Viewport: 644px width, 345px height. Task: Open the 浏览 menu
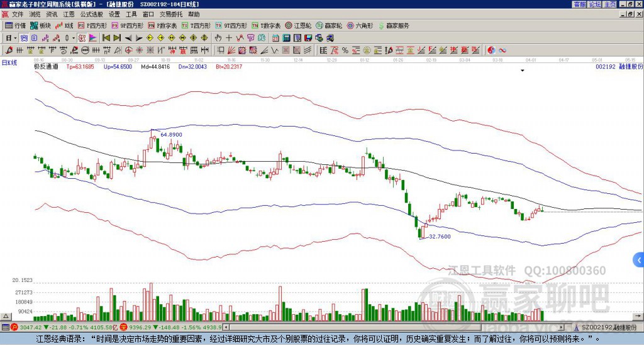(x=35, y=14)
